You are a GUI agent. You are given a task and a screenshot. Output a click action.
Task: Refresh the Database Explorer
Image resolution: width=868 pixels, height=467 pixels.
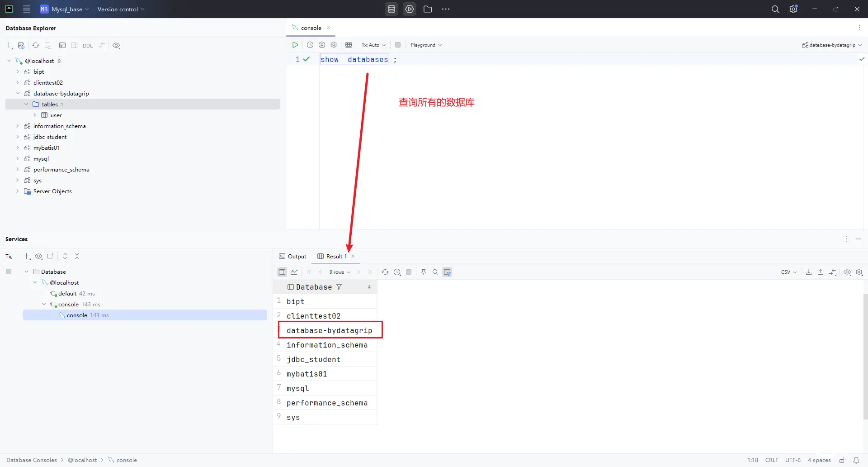click(x=36, y=45)
